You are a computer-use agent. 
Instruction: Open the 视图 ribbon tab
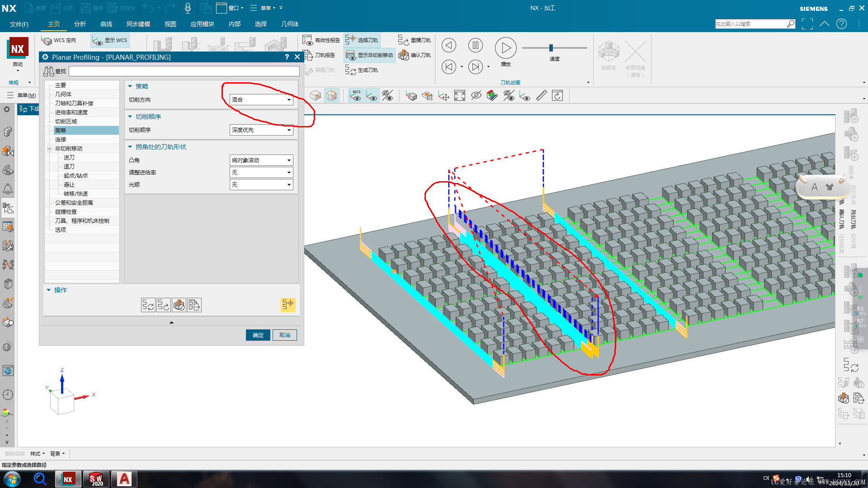[170, 24]
